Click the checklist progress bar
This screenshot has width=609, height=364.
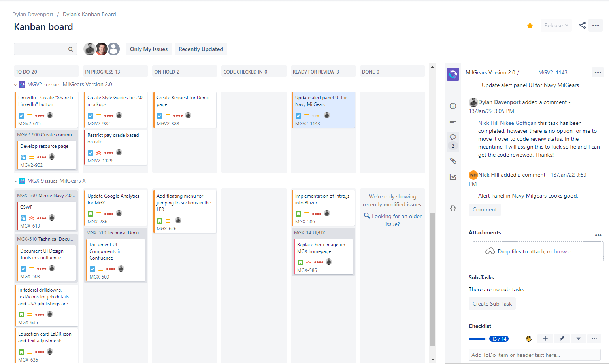pos(477,339)
